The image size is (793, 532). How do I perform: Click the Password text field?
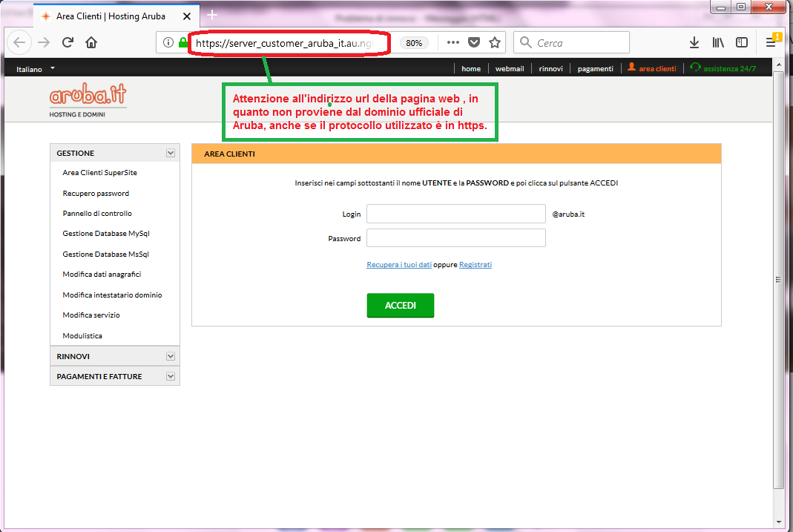(x=456, y=238)
